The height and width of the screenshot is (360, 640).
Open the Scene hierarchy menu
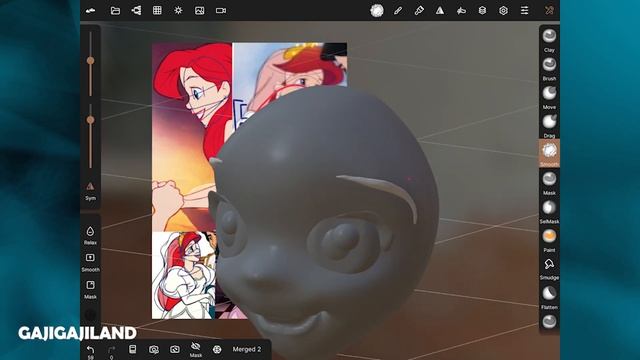tap(136, 11)
